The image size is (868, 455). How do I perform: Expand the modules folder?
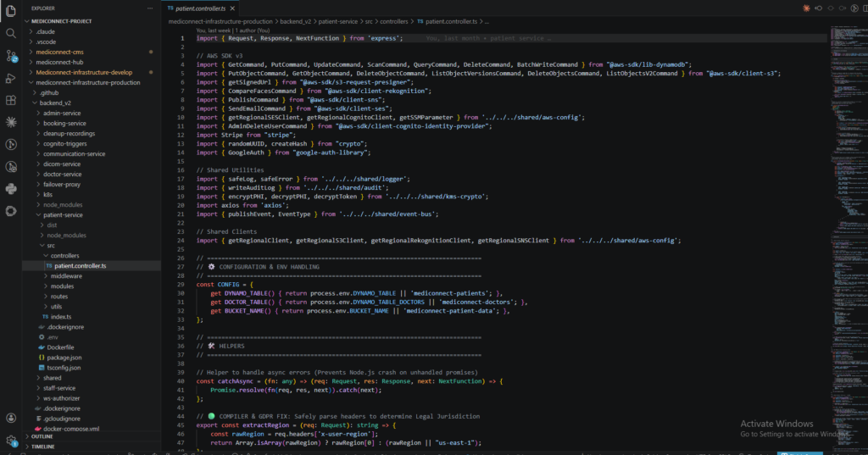point(92,286)
